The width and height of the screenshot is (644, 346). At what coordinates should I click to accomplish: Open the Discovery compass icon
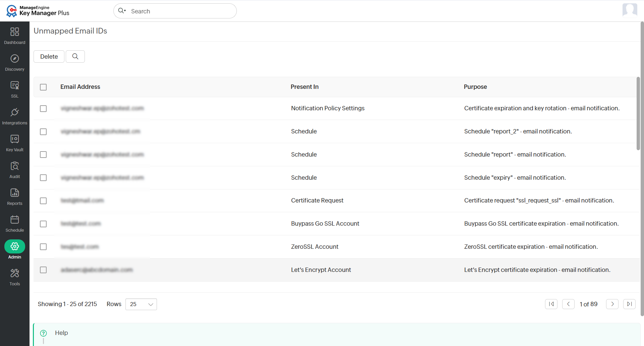tap(15, 59)
